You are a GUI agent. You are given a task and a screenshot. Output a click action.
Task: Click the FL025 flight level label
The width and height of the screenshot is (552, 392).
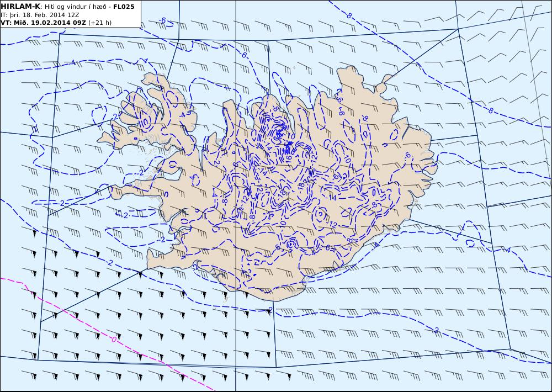[x=124, y=7]
